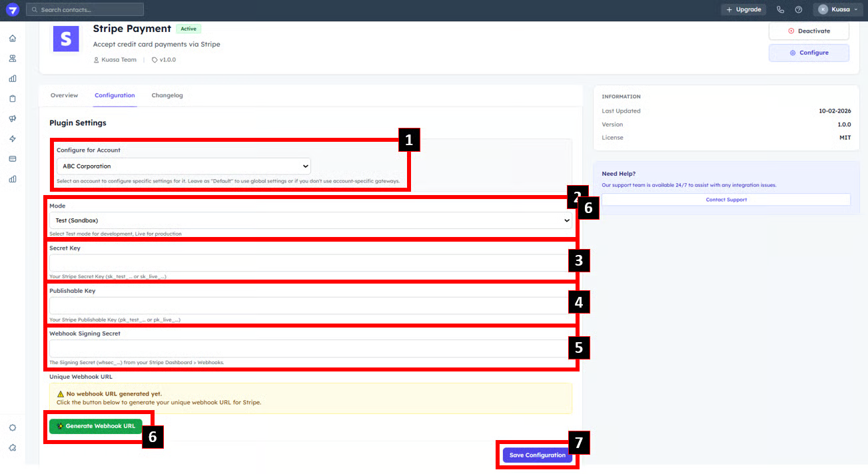868x474 pixels.
Task: Open the Home icon in the sidebar
Action: 13,38
